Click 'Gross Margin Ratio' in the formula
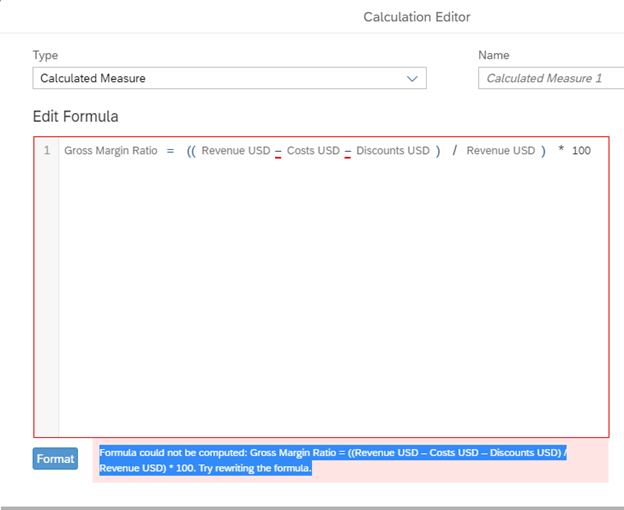Image resolution: width=624 pixels, height=510 pixels. [111, 151]
